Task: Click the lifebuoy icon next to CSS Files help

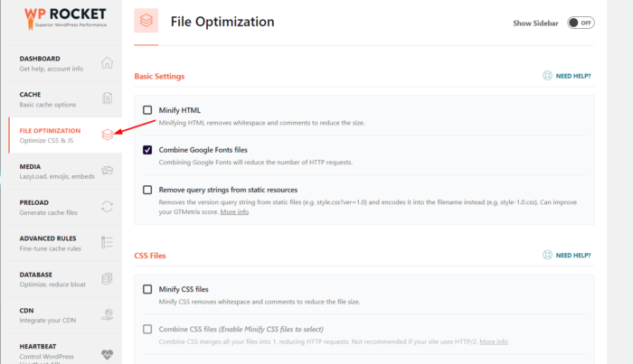Action: pyautogui.click(x=547, y=256)
